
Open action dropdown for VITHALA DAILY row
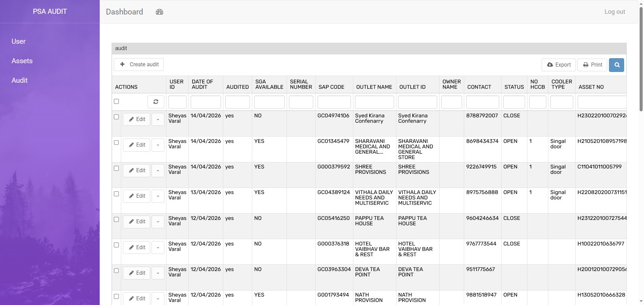[x=158, y=196]
